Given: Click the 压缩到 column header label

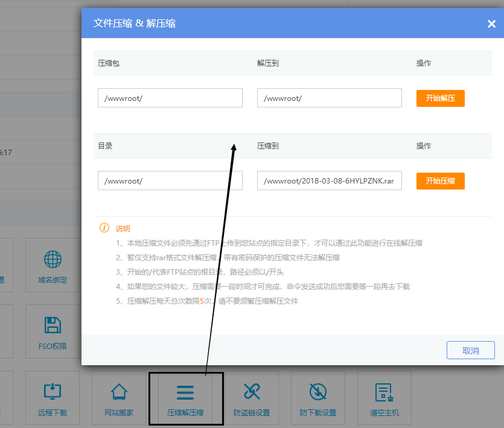Looking at the screenshot, I should (267, 146).
